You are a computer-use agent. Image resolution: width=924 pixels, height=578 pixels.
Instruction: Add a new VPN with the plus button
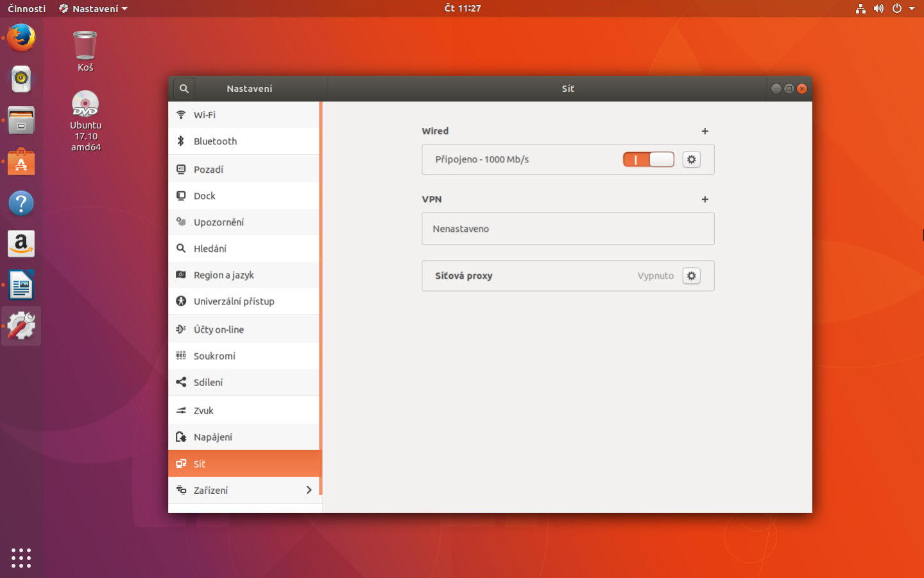pos(705,199)
